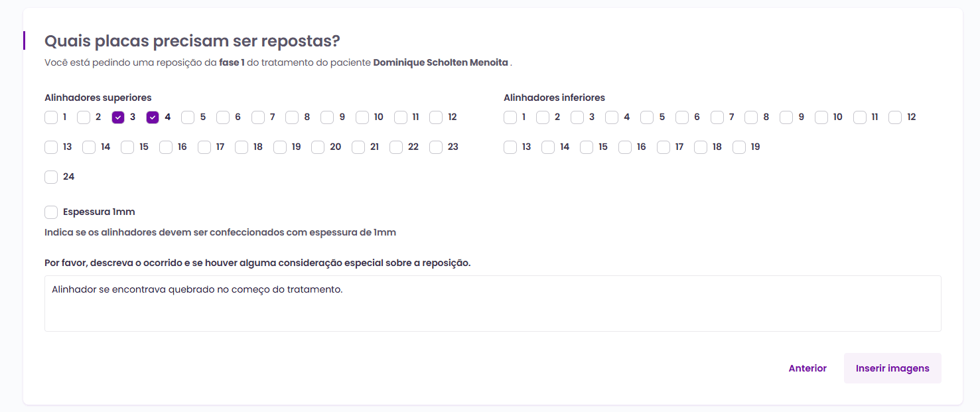Viewport: 980px width, 412px height.
Task: Uncheck upper aligner 4 checkbox
Action: point(153,117)
